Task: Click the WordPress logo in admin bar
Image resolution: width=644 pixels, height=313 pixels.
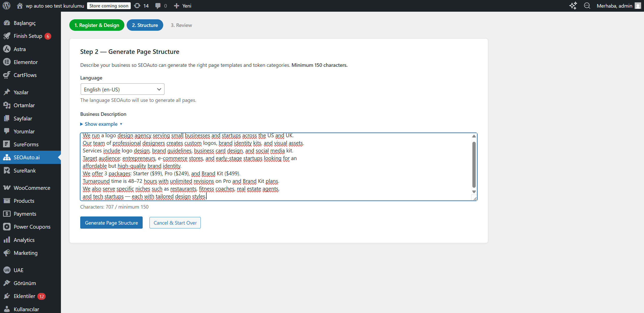Action: [6, 6]
